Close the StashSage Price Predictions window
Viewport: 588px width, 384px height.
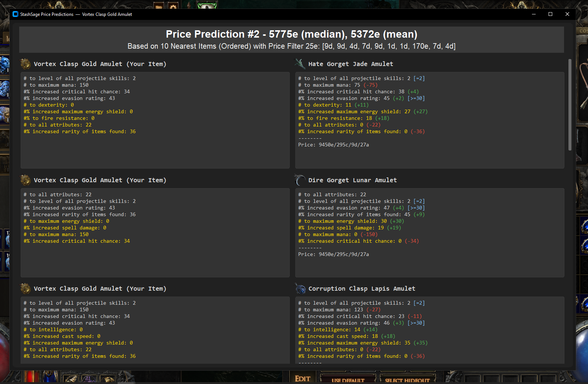(x=567, y=14)
